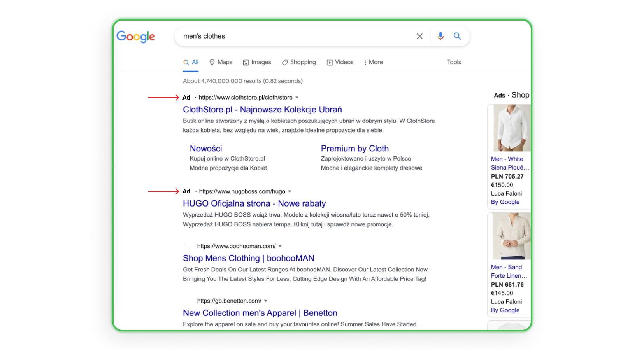The image size is (644, 350).
Task: Expand the arrow next to the boohooman.com URL
Action: (280, 246)
